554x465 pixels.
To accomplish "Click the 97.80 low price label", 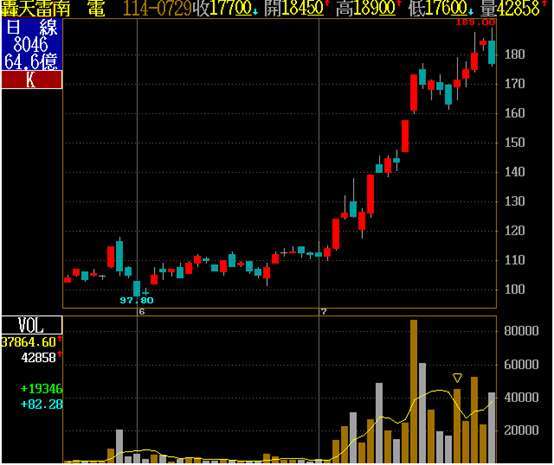I will pos(137,300).
